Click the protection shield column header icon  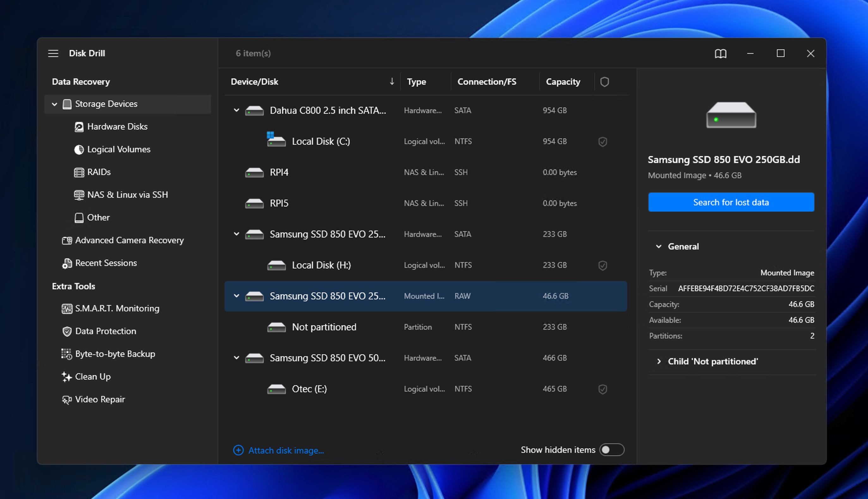[x=604, y=81]
